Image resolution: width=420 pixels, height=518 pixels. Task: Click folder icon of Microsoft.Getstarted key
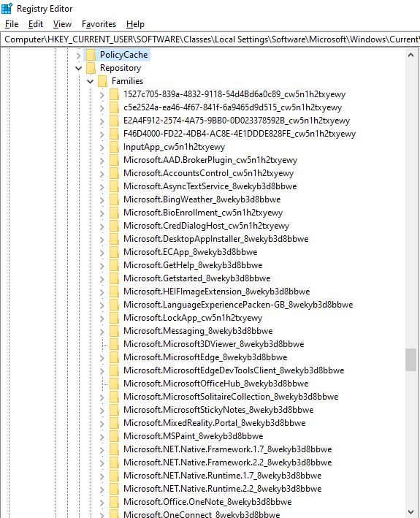point(114,278)
